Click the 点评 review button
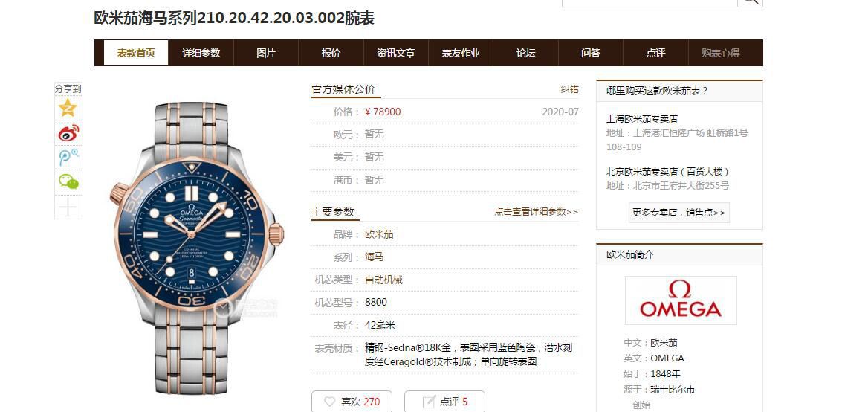This screenshot has height=412, width=868. tap(445, 402)
